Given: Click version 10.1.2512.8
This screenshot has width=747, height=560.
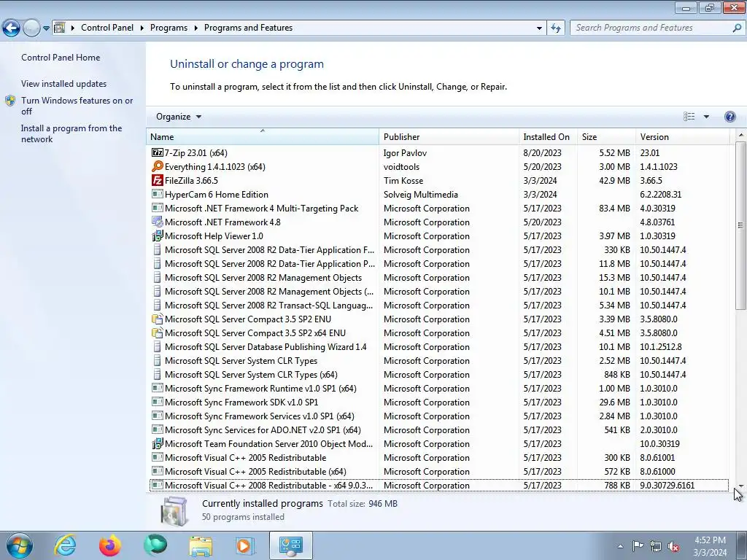Looking at the screenshot, I should coord(661,347).
